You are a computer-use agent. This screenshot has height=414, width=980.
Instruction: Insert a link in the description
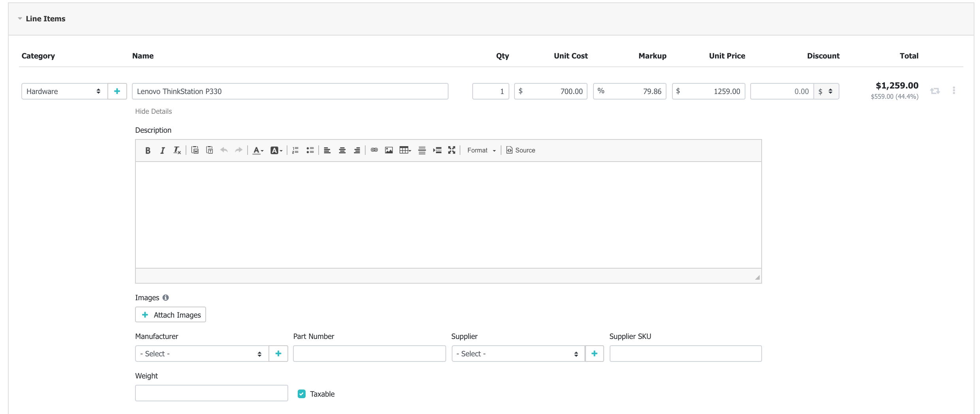coord(374,150)
